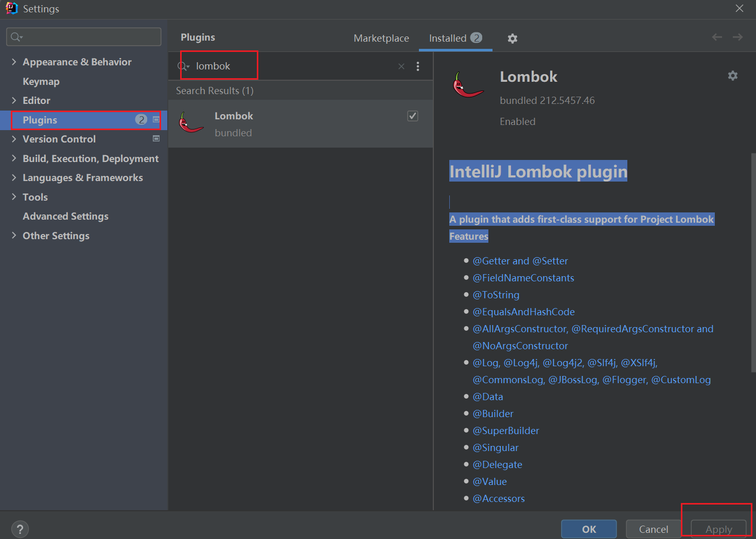The height and width of the screenshot is (539, 756).
Task: Click the Lombok chili pepper icon in results
Action: 191,123
